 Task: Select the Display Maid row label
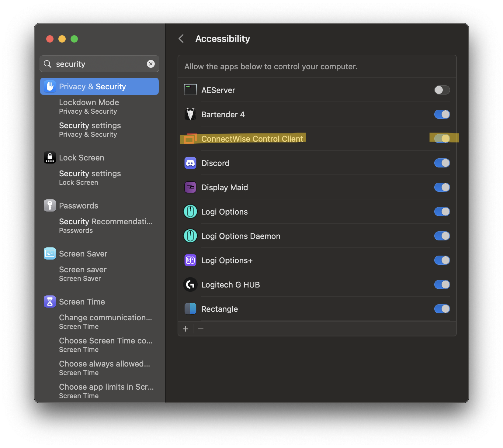pos(224,188)
